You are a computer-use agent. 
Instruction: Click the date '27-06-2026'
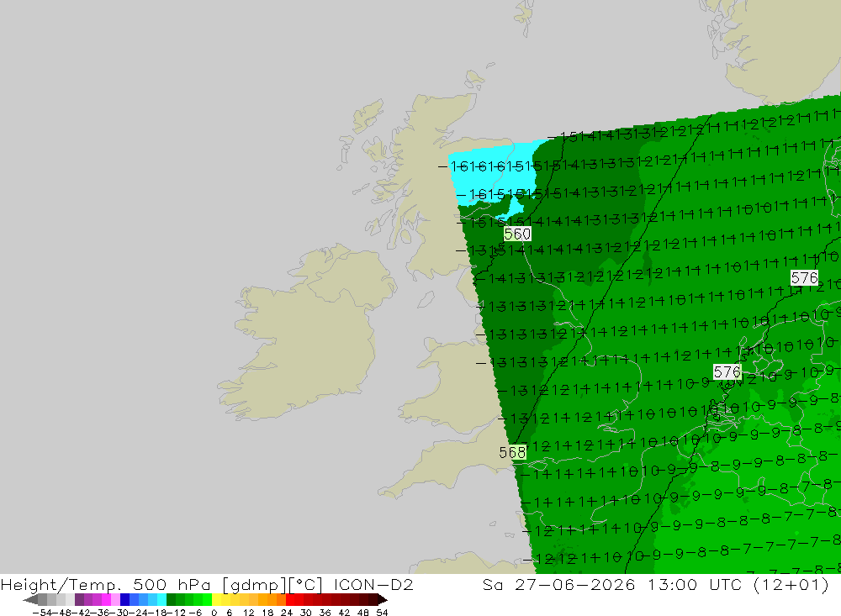(575, 585)
